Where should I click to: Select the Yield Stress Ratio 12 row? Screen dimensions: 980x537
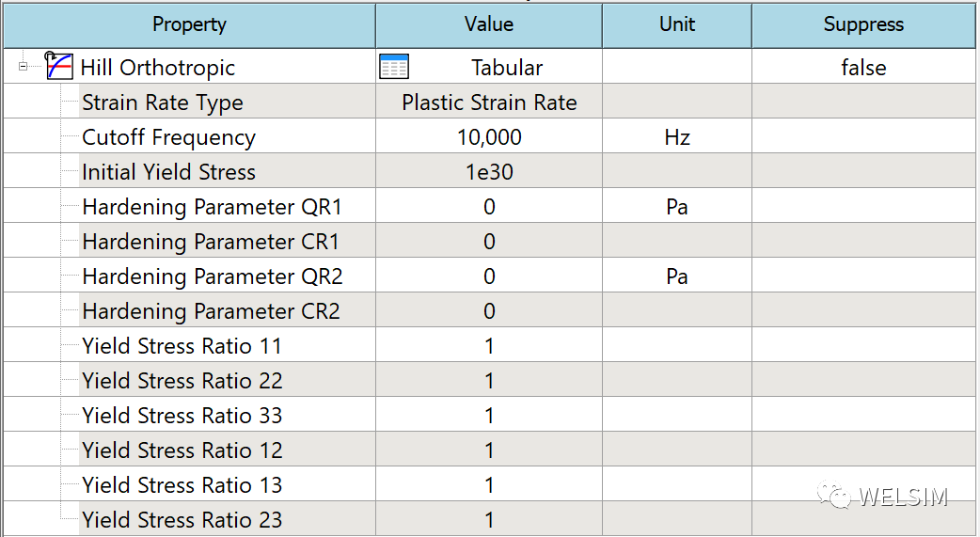489,450
